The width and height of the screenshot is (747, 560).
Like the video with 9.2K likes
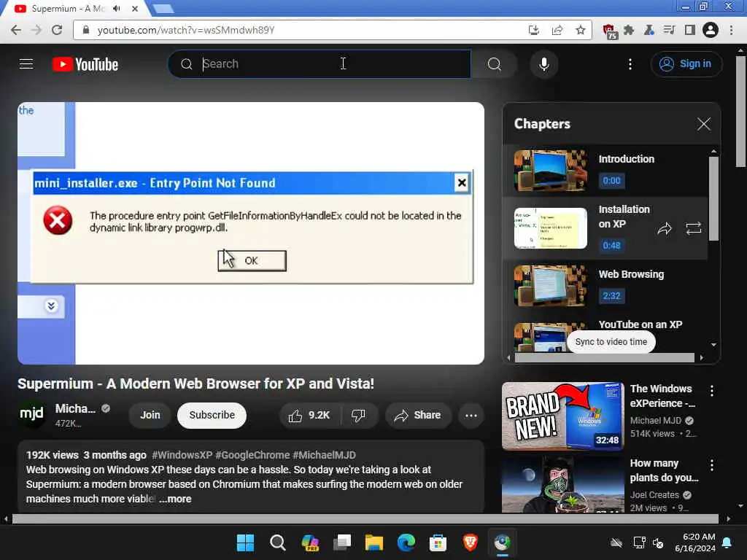pyautogui.click(x=309, y=415)
